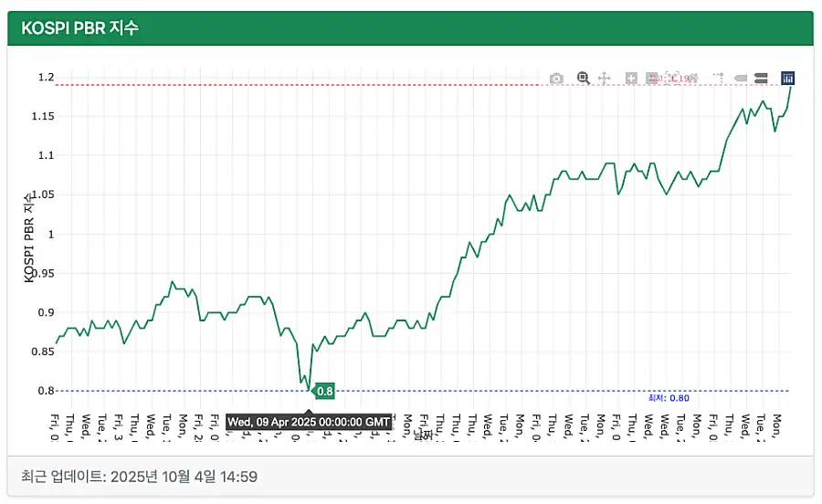Image resolution: width=822 pixels, height=504 pixels.
Task: Click the vertical 'KOSPI PBR 지수' axis title
Action: pyautogui.click(x=29, y=237)
